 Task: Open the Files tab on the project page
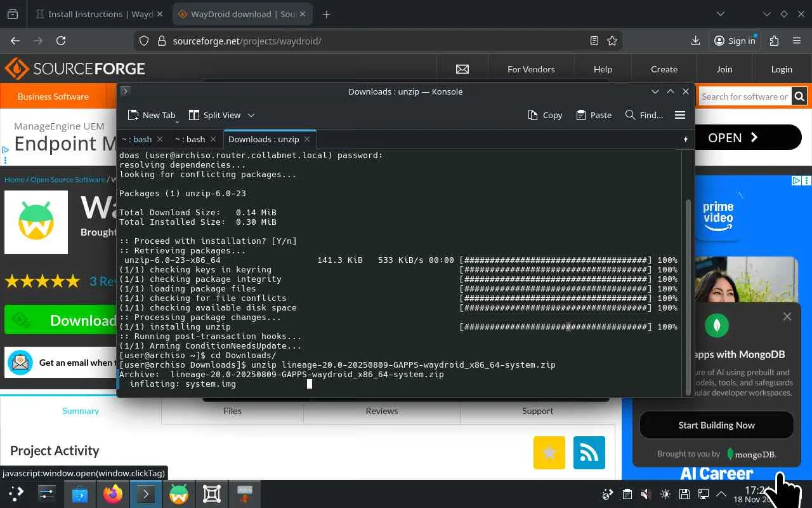[x=232, y=411]
